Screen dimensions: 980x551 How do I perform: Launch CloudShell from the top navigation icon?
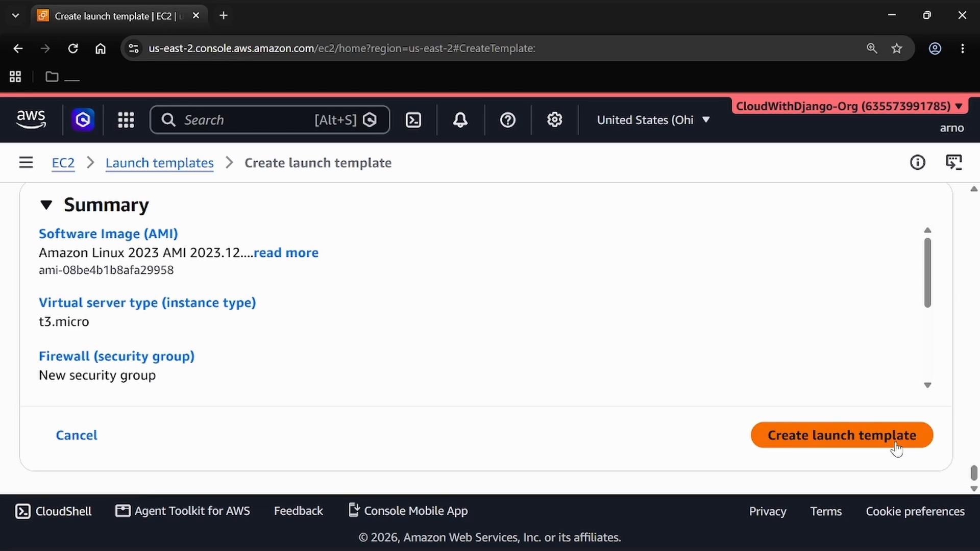[x=413, y=120]
